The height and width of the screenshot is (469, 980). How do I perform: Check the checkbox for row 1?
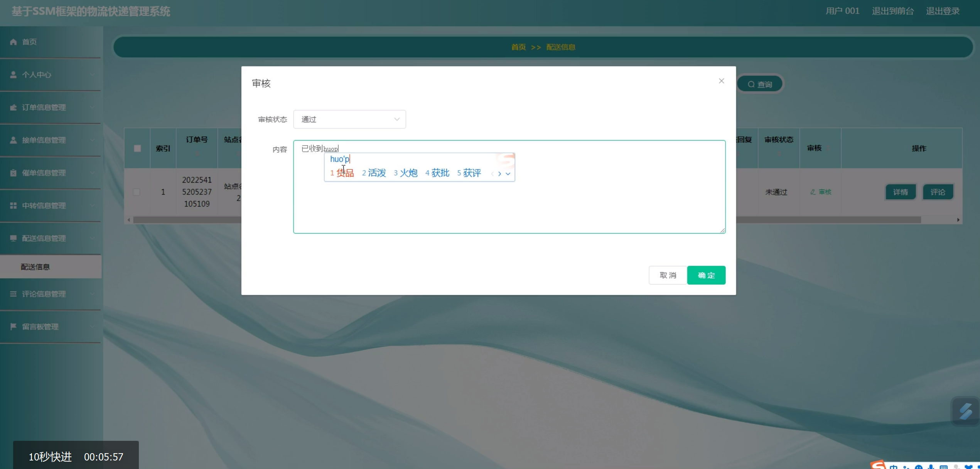pyautogui.click(x=137, y=192)
